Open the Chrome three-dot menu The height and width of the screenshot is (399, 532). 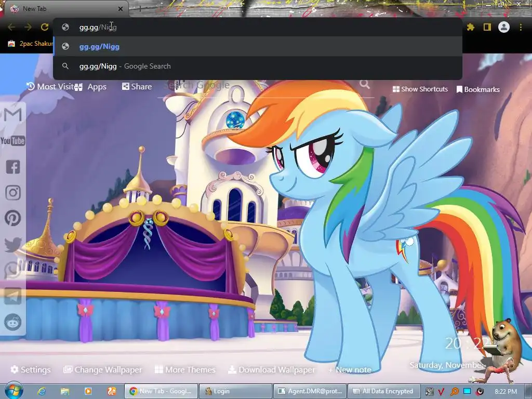click(521, 27)
